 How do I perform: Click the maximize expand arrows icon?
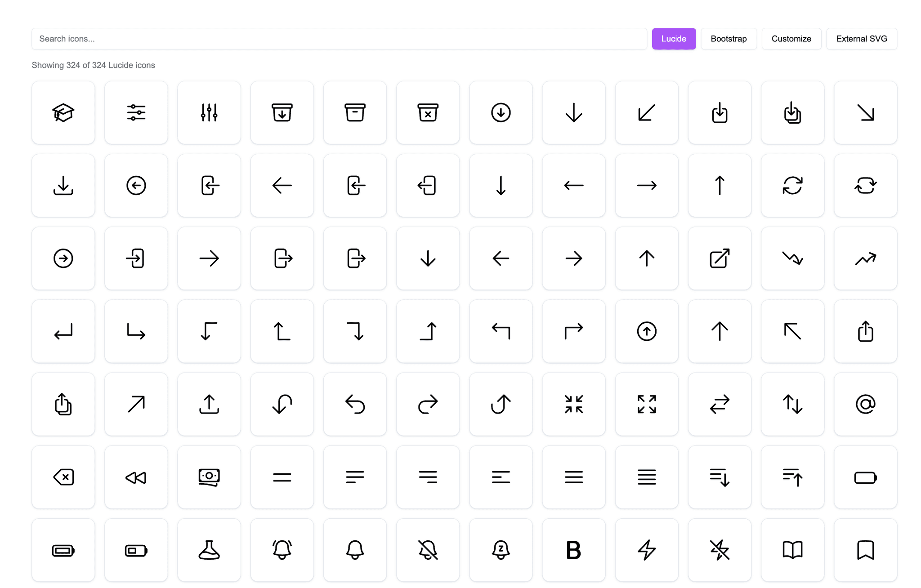point(647,404)
